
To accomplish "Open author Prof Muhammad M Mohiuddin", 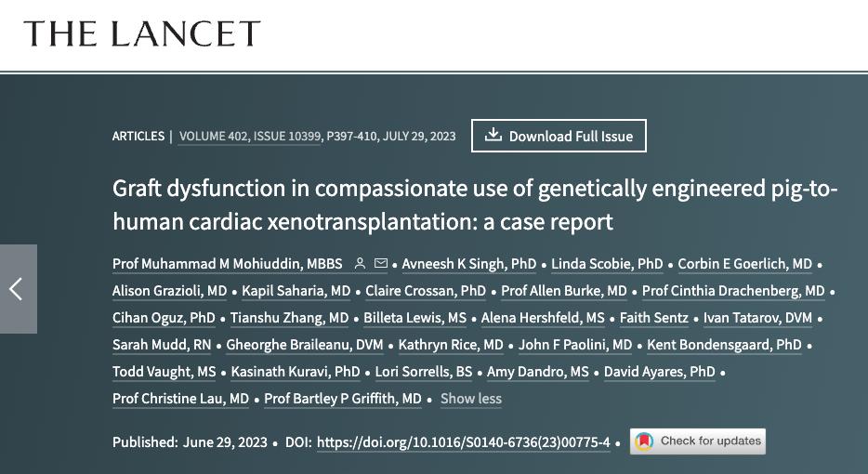I will point(228,264).
